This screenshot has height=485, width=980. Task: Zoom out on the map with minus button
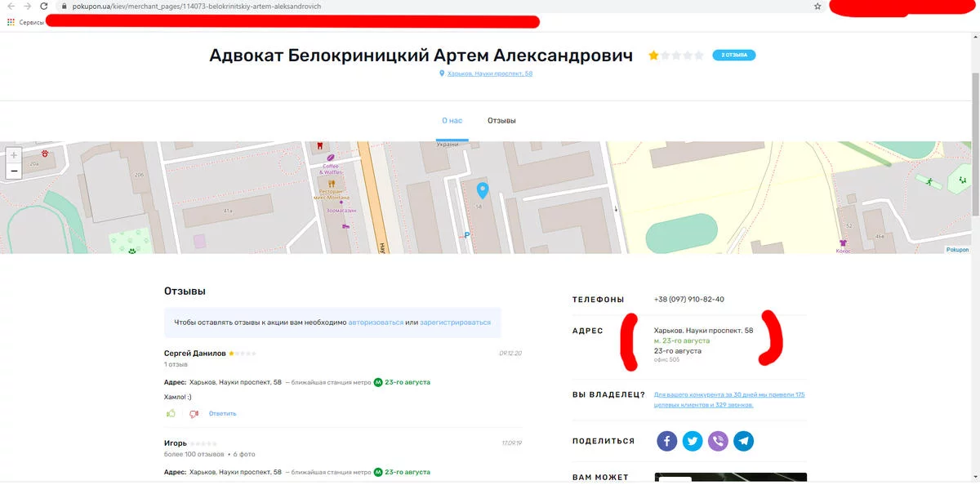point(14,171)
